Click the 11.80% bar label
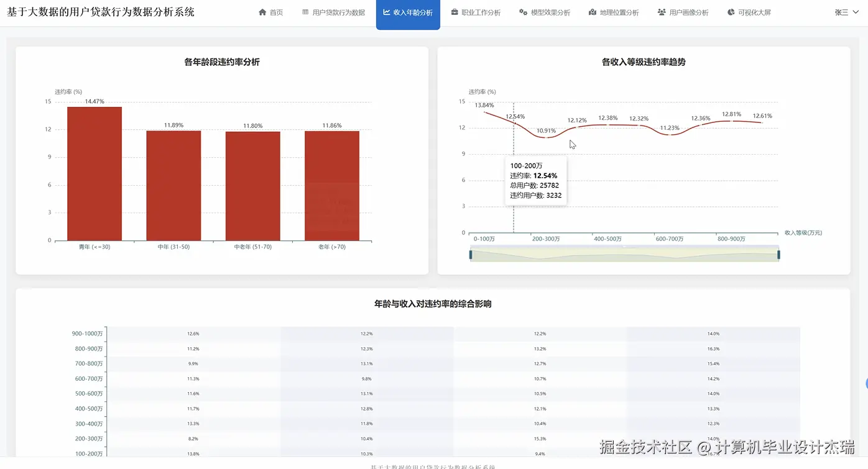 [x=252, y=126]
